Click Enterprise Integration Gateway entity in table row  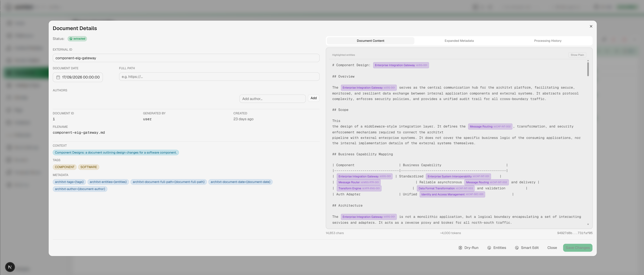(x=365, y=177)
